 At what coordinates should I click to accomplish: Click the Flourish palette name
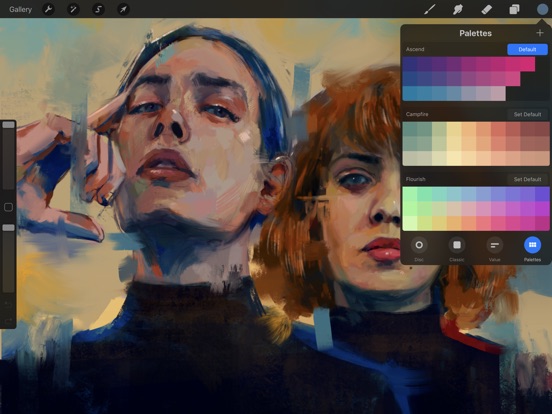(x=415, y=179)
